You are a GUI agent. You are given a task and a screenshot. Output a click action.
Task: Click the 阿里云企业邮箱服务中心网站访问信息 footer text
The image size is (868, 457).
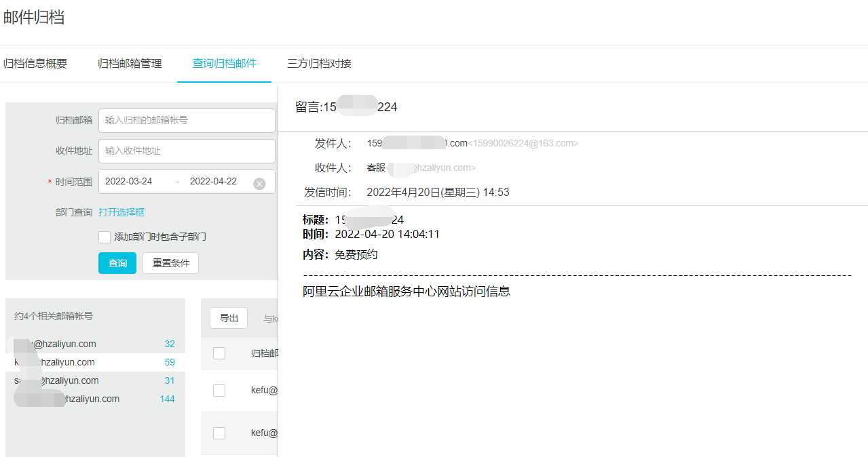407,292
